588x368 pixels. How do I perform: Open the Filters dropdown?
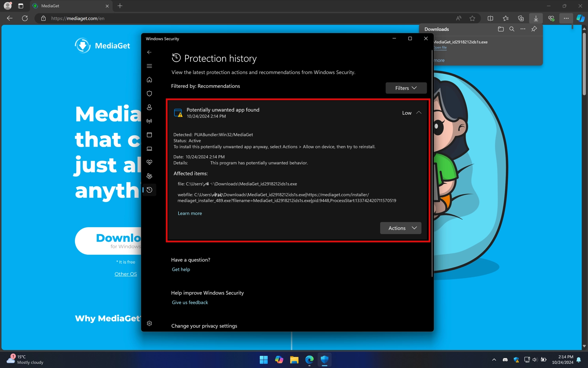(x=406, y=88)
